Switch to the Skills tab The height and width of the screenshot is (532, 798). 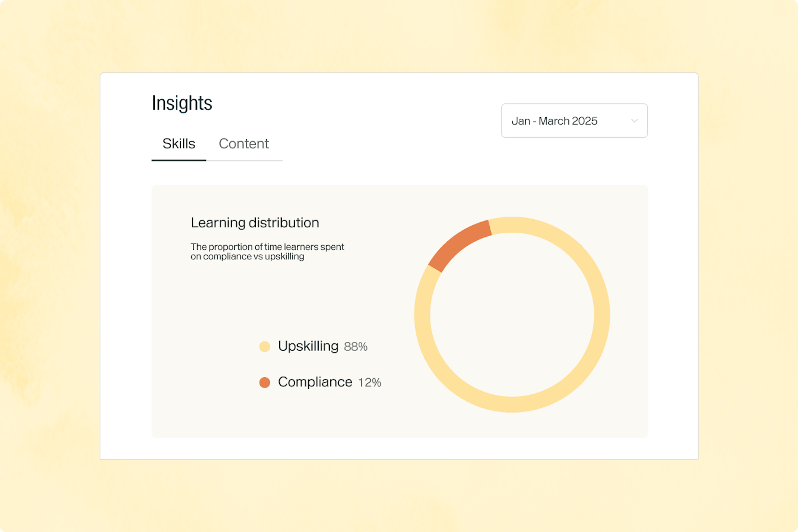click(179, 144)
